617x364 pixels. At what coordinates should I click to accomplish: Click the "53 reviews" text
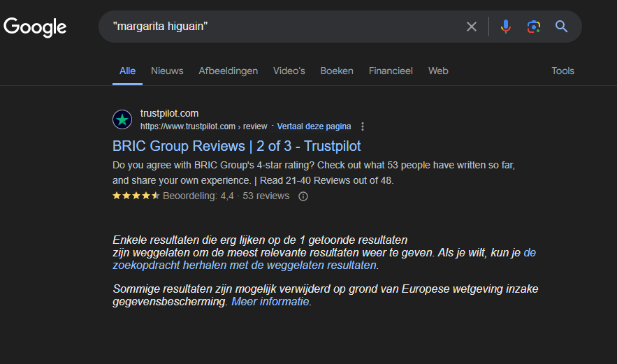[266, 196]
